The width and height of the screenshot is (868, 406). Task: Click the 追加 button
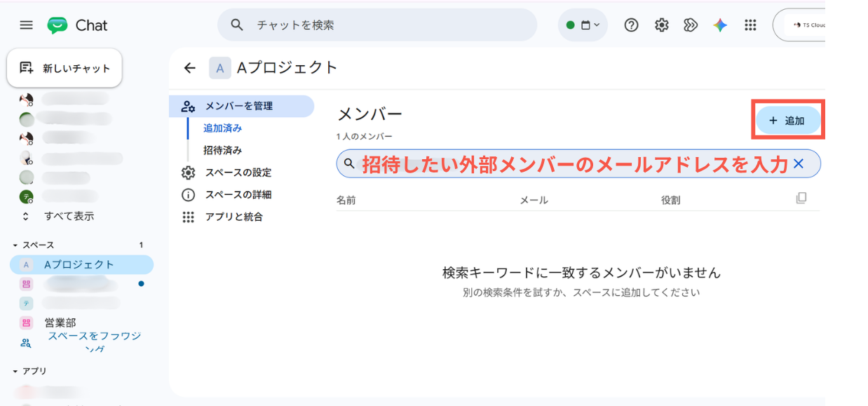(787, 121)
